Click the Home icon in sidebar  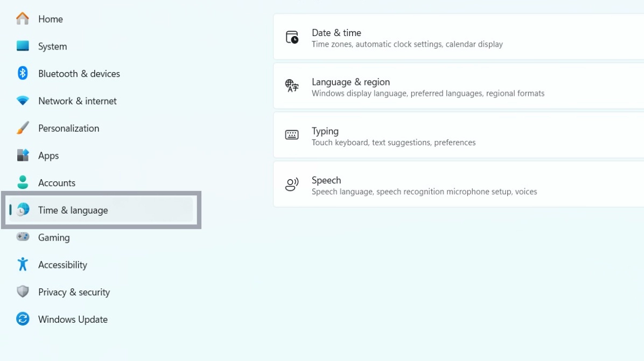(23, 19)
